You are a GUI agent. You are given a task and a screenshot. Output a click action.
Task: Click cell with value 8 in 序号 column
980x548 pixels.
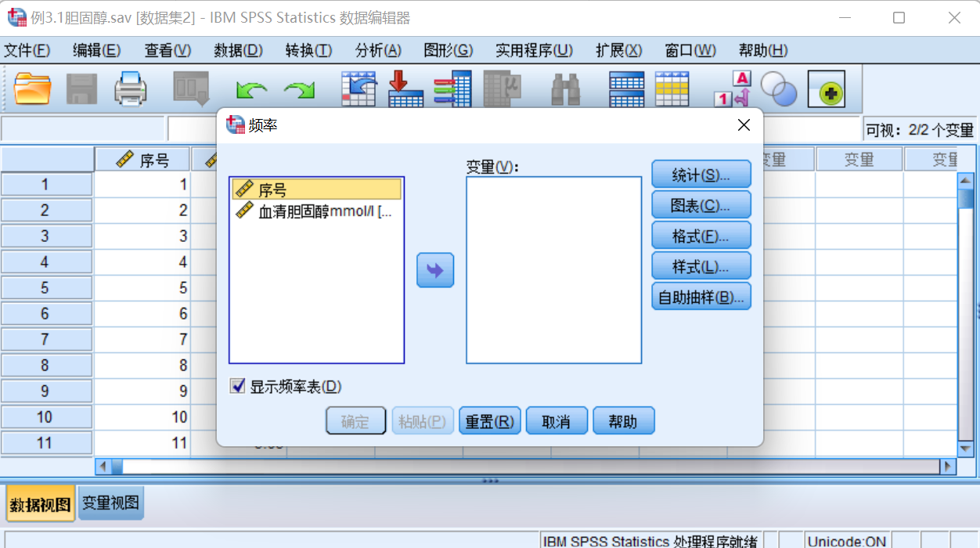142,366
